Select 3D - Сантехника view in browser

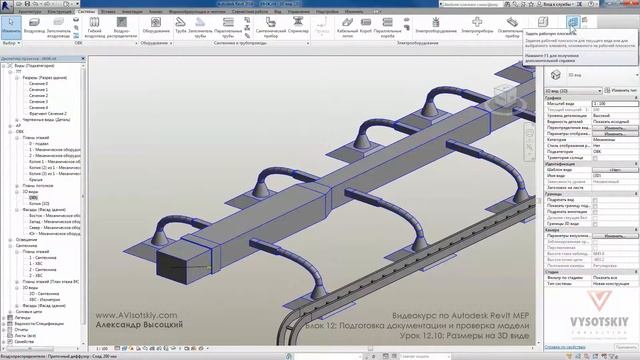[44, 294]
